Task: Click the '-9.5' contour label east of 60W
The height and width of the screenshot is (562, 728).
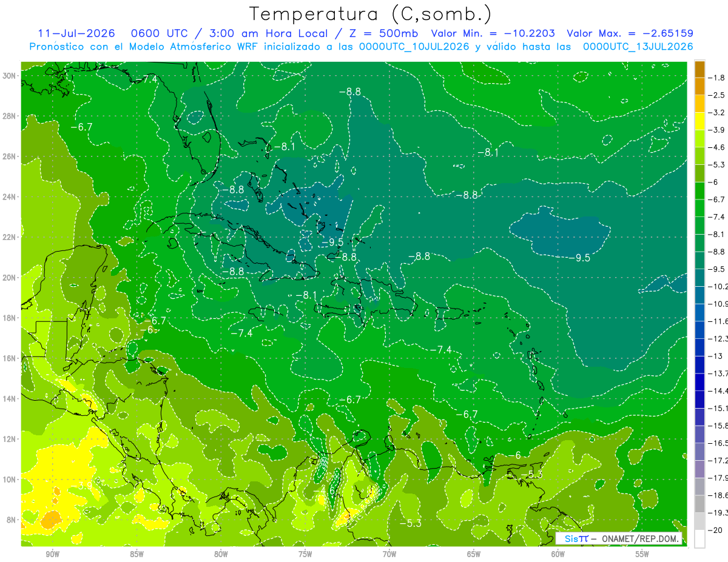Action: (x=579, y=258)
